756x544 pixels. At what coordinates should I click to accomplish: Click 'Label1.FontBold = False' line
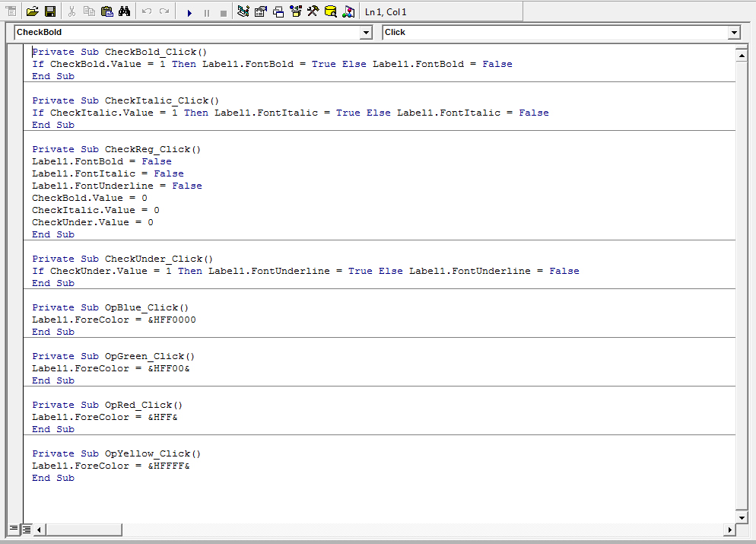tap(102, 161)
